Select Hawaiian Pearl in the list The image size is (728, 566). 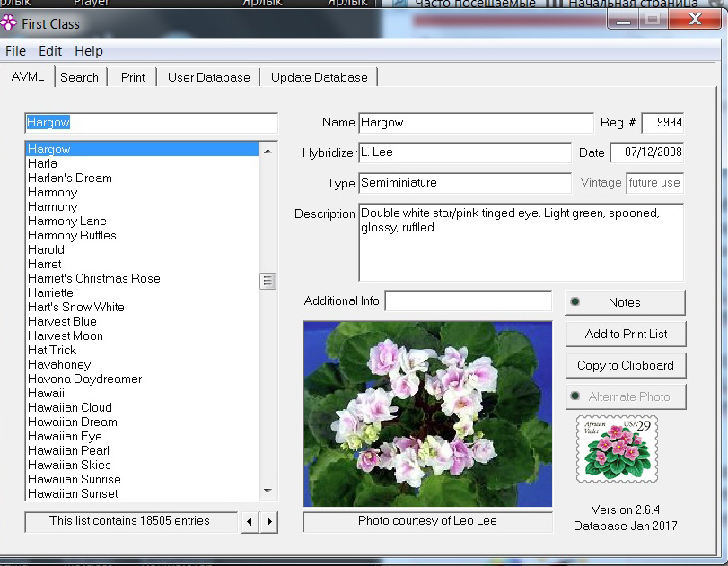pos(142,450)
